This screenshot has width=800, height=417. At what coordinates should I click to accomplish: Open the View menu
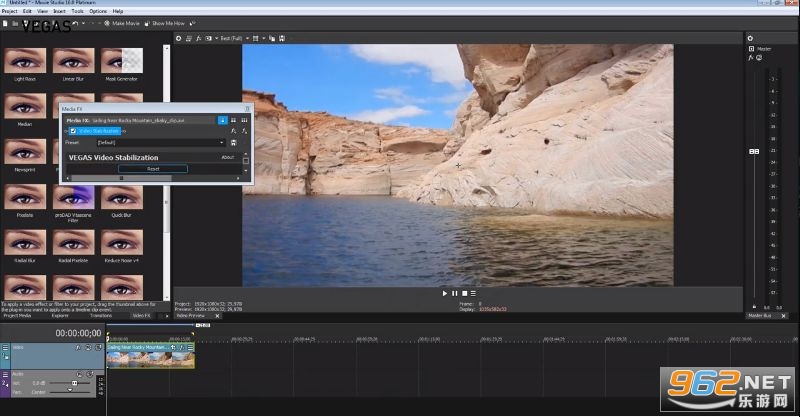[x=42, y=11]
